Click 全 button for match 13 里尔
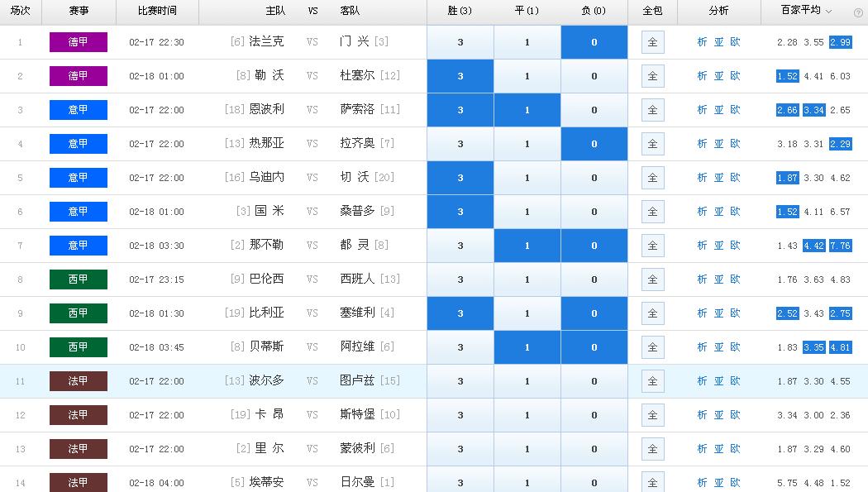Image resolution: width=868 pixels, height=492 pixels. click(653, 449)
